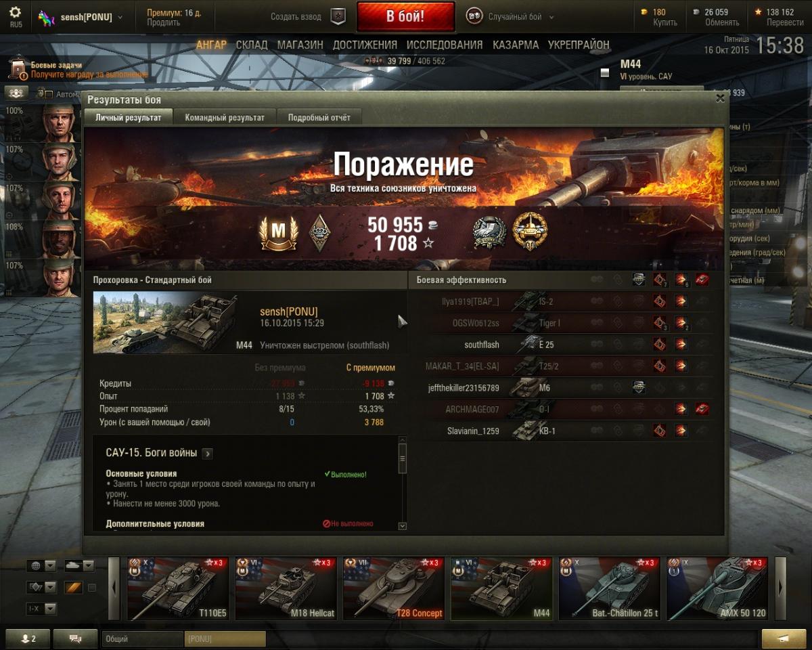This screenshot has height=650, width=812.
Task: Click the gold tank achievement medal
Action: click(530, 232)
